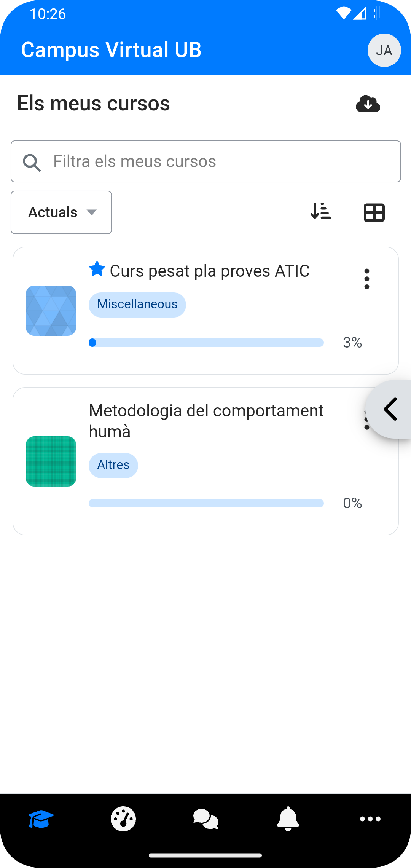Open course Curs pesat pla proves ATIC
411x868 pixels.
(x=210, y=271)
